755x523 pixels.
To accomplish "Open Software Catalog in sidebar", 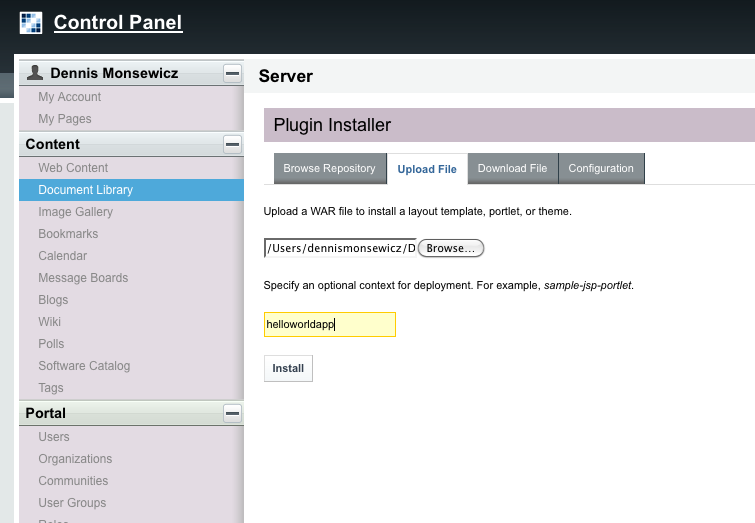I will [84, 366].
